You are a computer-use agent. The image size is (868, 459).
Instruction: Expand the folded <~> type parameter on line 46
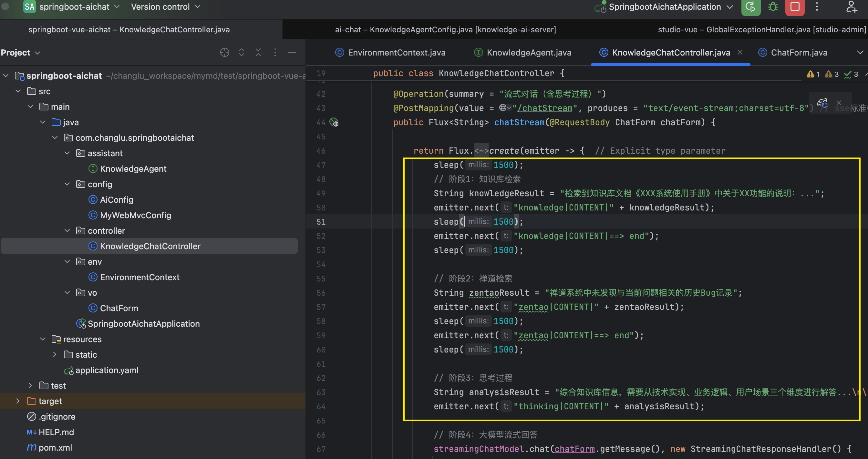pos(481,150)
